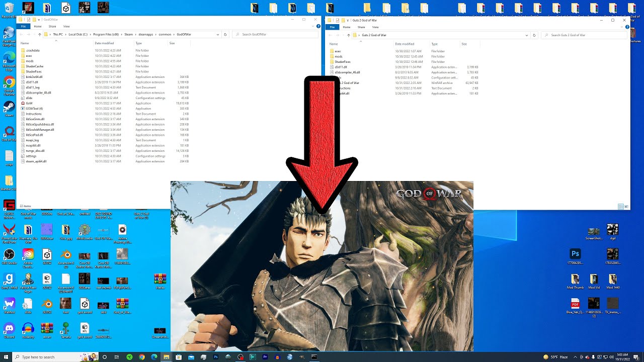This screenshot has width=644, height=362.
Task: Open Fallout New Vegas desktop shortcut
Action: [x=28, y=282]
